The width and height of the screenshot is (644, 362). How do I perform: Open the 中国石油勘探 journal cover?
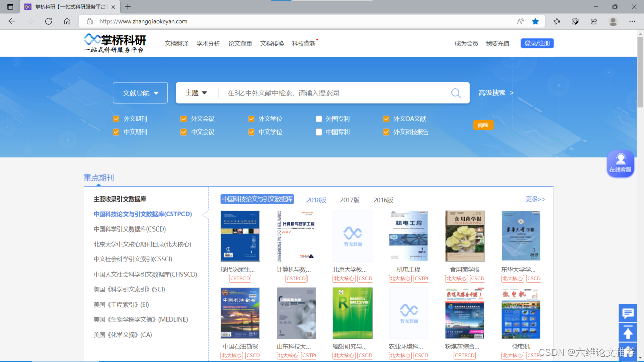point(240,313)
